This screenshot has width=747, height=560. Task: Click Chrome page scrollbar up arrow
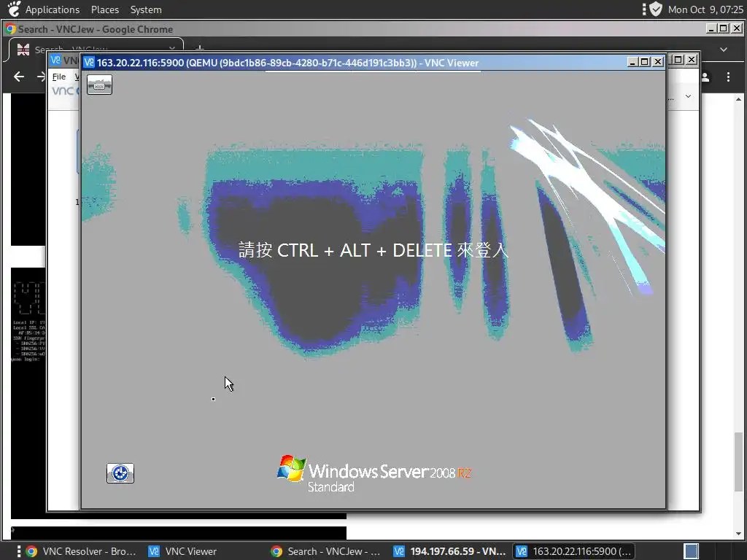pos(738,99)
